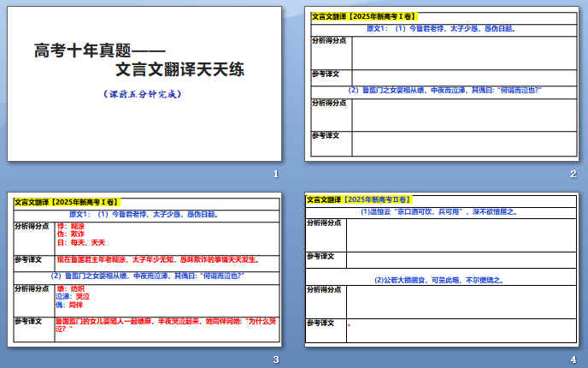Click the slide number 1 label
This screenshot has height=368, width=588.
click(x=275, y=175)
